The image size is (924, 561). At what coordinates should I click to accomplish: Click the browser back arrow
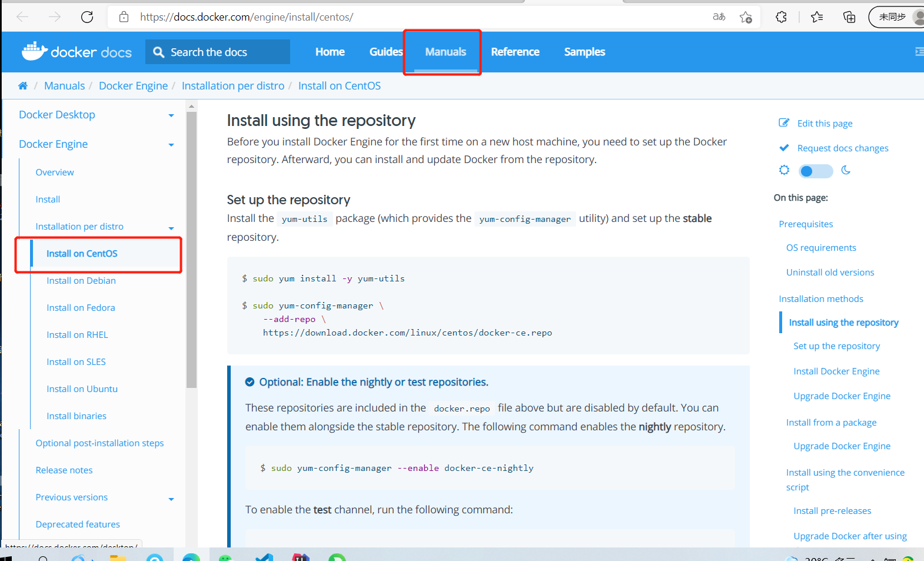point(22,16)
